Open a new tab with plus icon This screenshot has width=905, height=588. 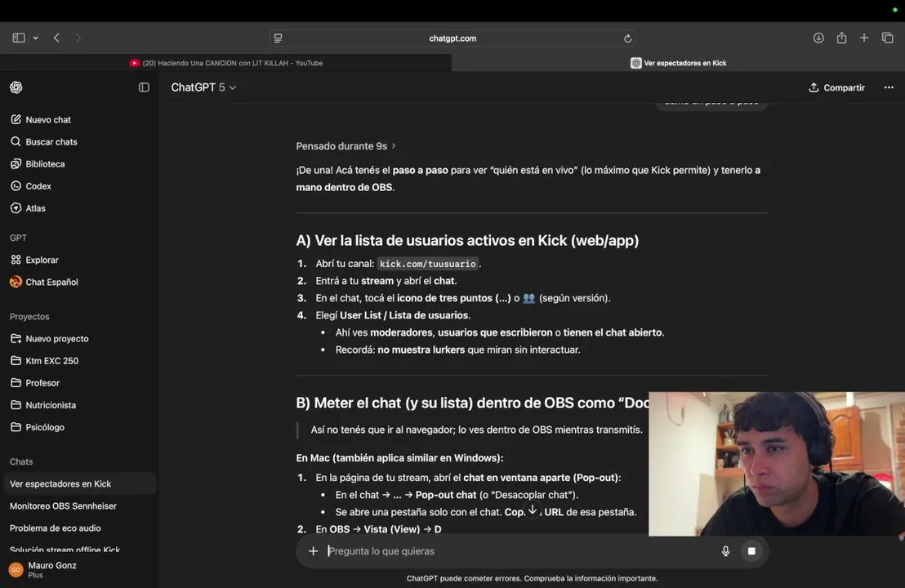pos(864,38)
